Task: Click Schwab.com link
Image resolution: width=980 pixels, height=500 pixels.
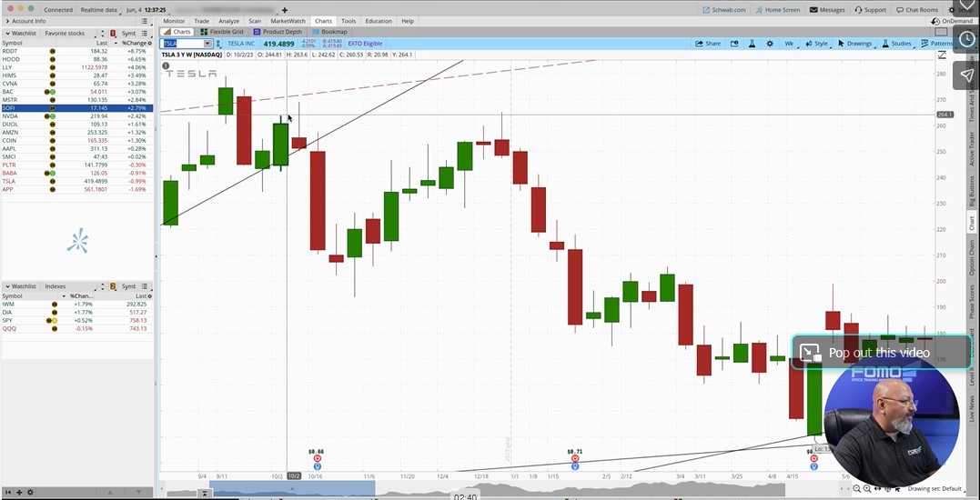Action: [x=724, y=10]
